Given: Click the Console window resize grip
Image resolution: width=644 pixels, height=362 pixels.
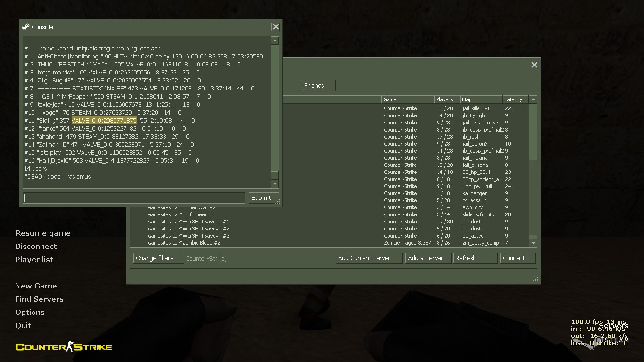Looking at the screenshot, I should [x=278, y=202].
